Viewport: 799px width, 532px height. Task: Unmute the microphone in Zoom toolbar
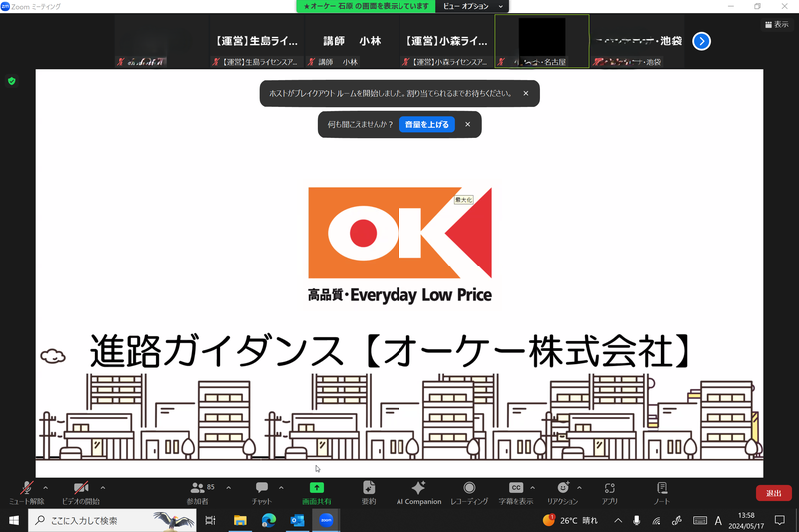pos(27,492)
